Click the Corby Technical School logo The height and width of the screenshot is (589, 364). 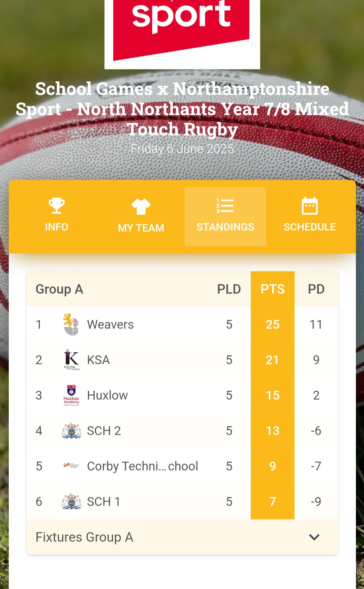click(71, 466)
